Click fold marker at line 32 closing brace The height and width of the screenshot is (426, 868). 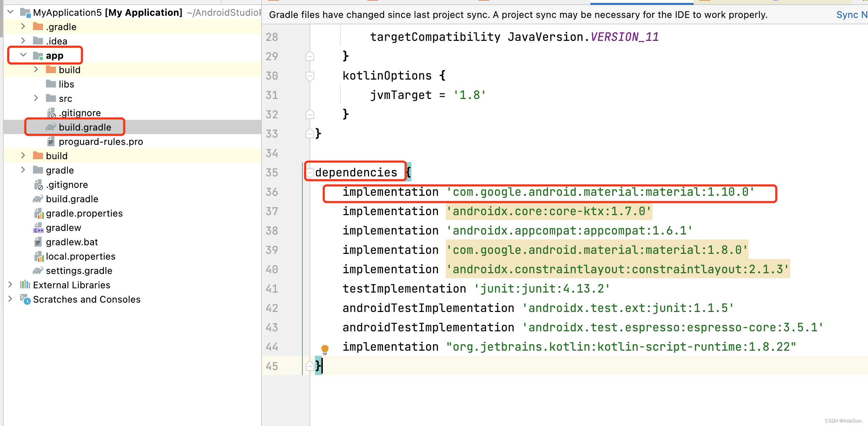coord(310,114)
